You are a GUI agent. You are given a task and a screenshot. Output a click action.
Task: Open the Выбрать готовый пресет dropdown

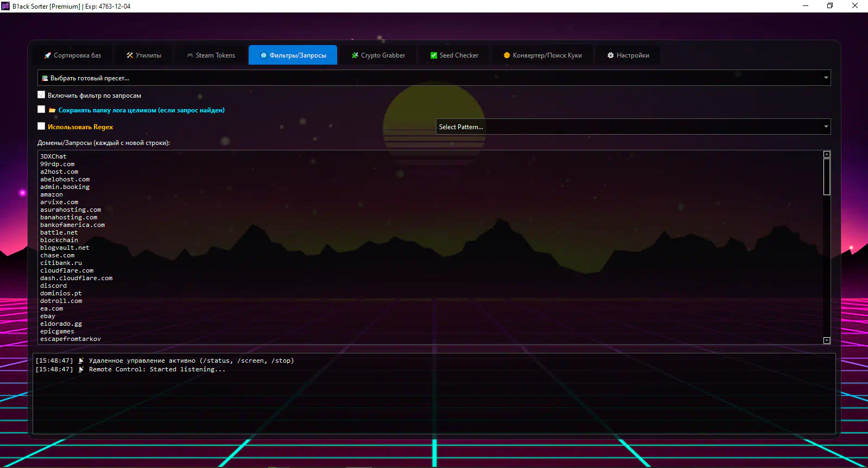pyautogui.click(x=434, y=78)
